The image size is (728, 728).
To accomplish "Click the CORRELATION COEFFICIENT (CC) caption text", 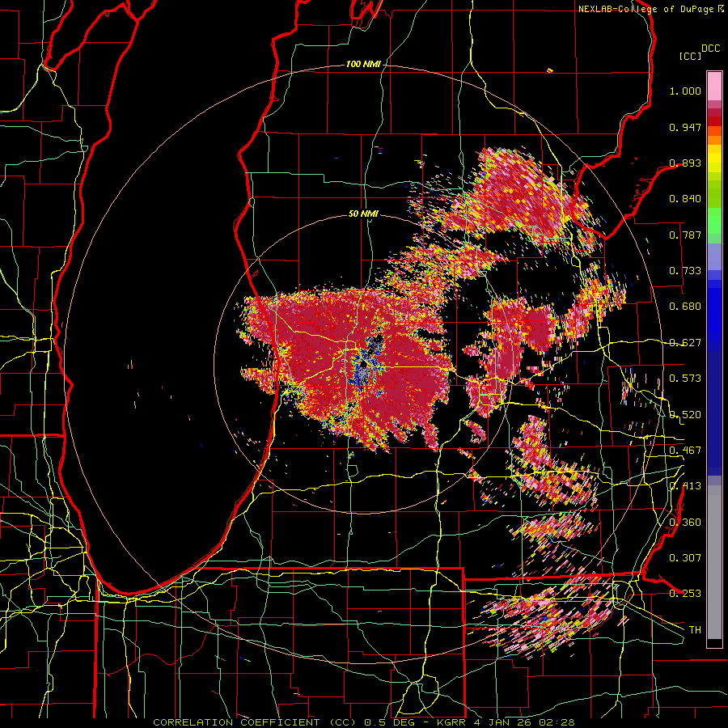I will [x=254, y=722].
